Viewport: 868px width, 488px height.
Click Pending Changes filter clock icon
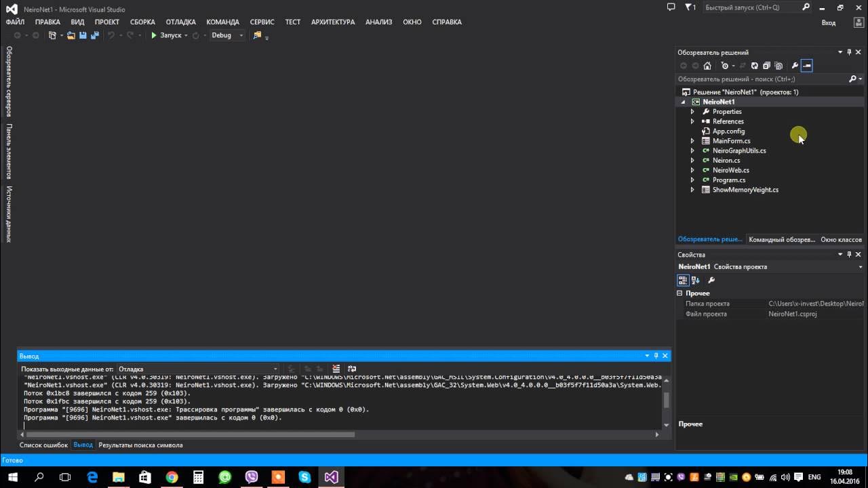(x=725, y=66)
